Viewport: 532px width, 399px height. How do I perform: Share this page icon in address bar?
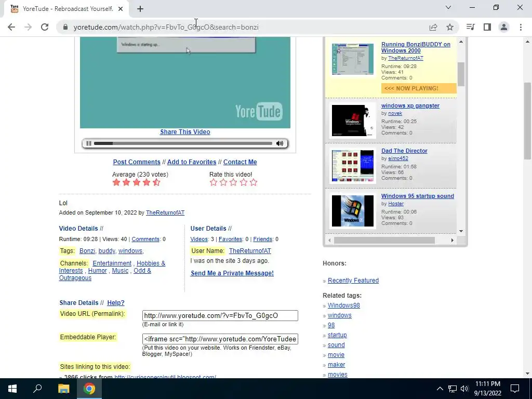(433, 27)
